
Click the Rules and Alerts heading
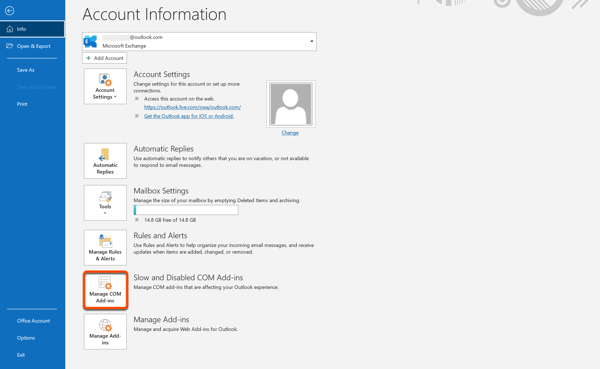160,235
